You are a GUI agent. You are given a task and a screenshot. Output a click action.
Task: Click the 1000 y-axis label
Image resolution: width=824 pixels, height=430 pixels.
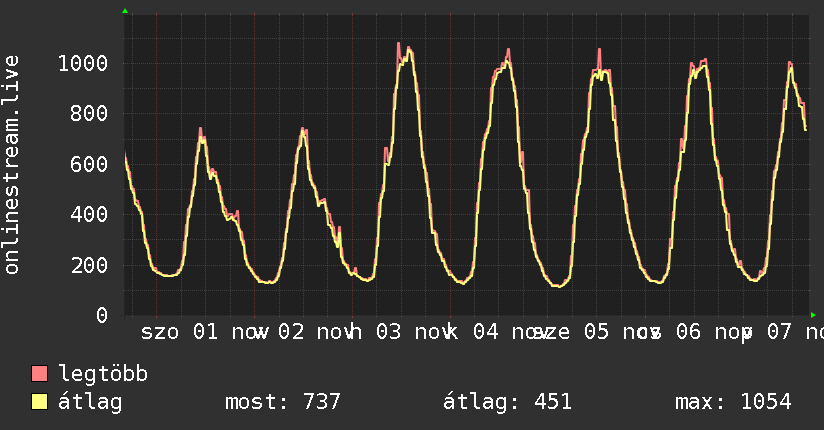tap(83, 64)
